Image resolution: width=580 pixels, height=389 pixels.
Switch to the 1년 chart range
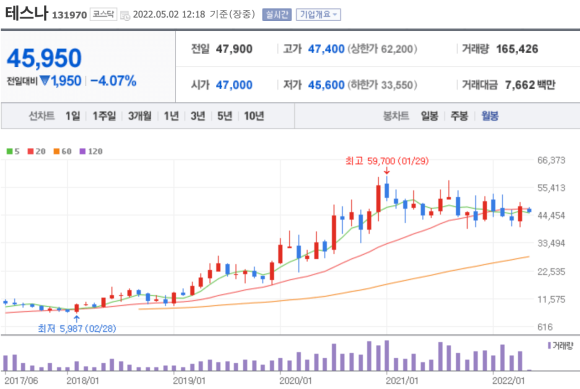[x=171, y=116]
